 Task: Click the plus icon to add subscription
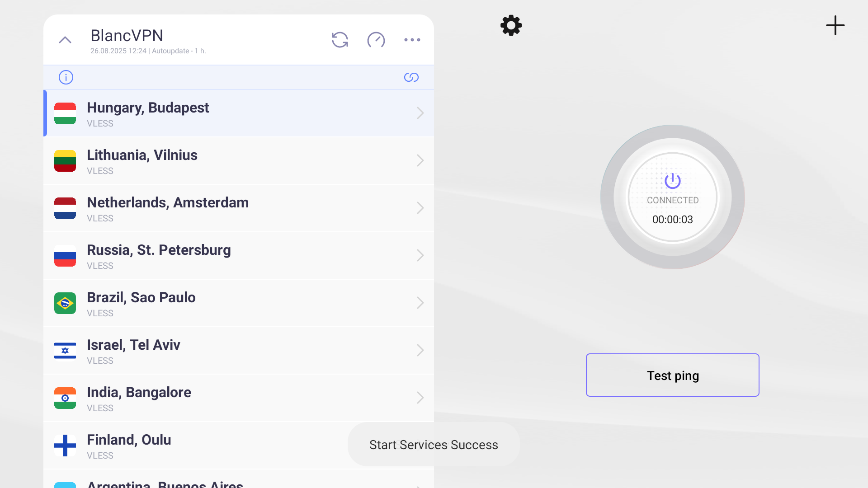click(x=835, y=25)
